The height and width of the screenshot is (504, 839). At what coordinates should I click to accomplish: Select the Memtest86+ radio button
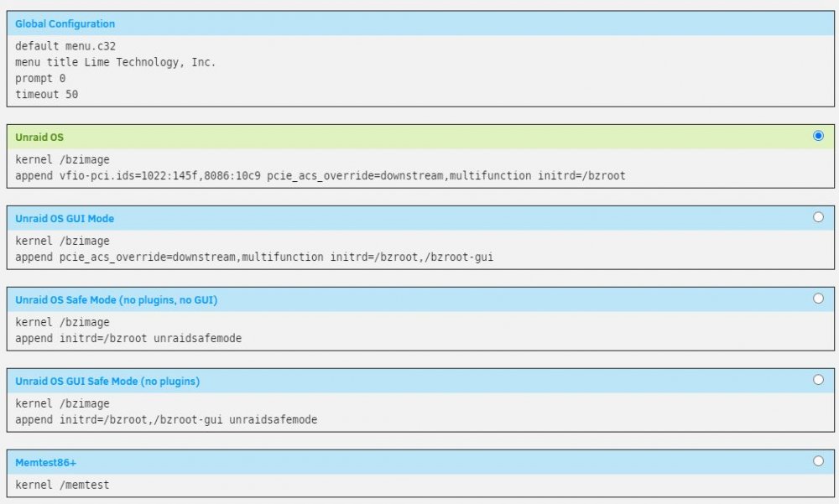[x=817, y=461]
